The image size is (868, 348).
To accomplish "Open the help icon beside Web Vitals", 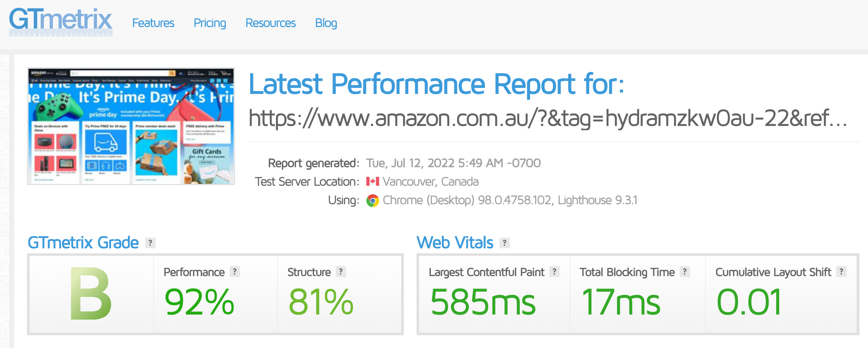I will pyautogui.click(x=504, y=243).
